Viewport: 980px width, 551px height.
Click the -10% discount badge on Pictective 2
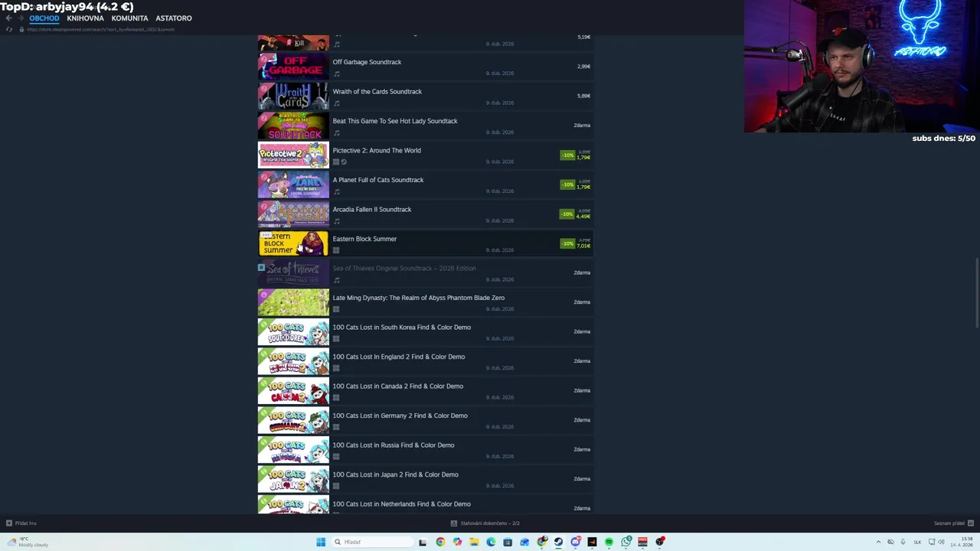tap(567, 155)
